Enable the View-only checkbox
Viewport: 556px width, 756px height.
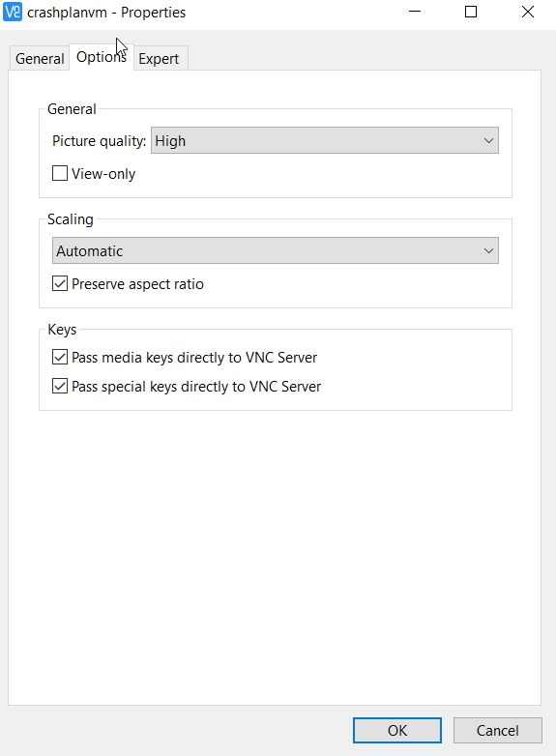pos(60,173)
